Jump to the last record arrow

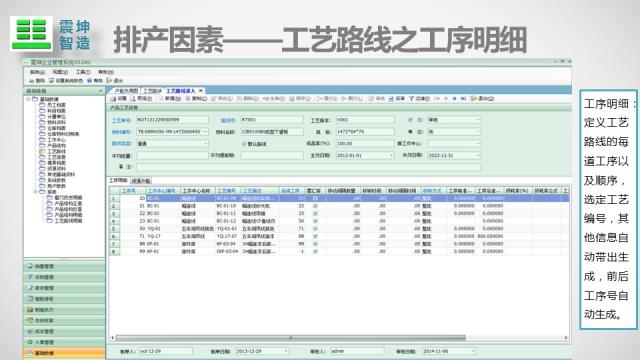pyautogui.click(x=463, y=99)
